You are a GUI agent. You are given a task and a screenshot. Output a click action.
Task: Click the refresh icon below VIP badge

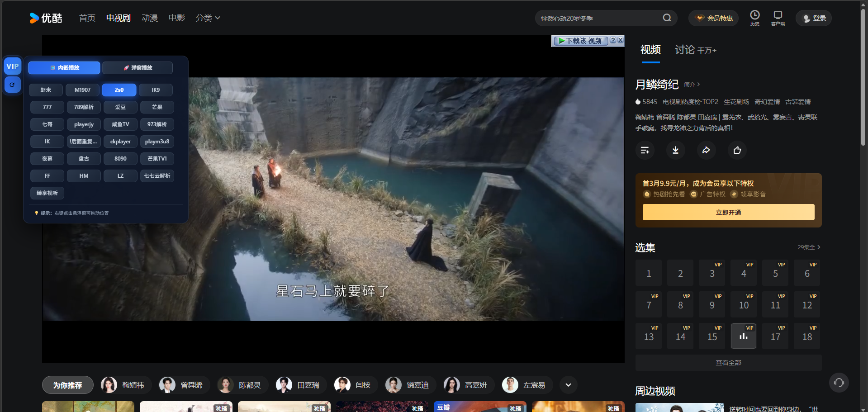[x=13, y=85]
